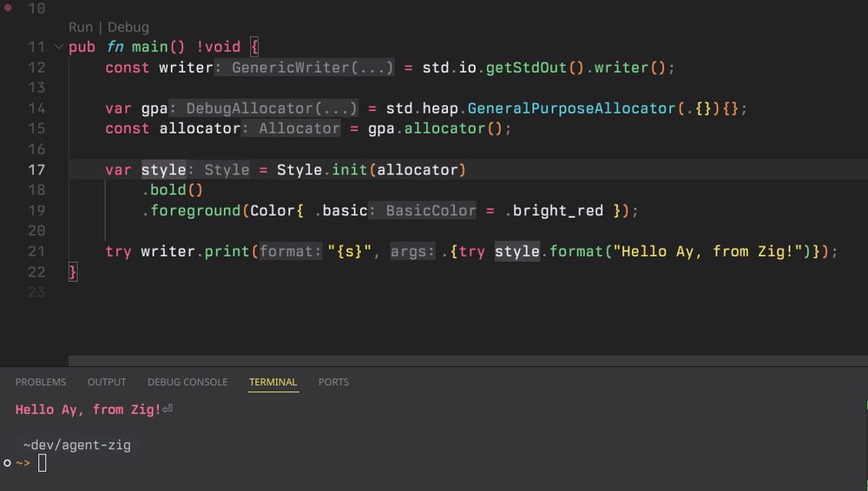
Task: Click the 'DebugAllocator(...)' inlay hint
Action: [264, 108]
